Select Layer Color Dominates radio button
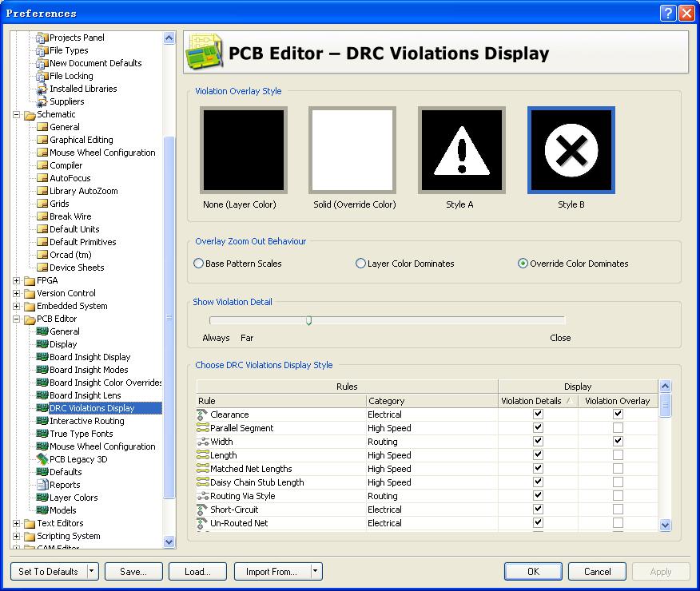 pos(360,264)
